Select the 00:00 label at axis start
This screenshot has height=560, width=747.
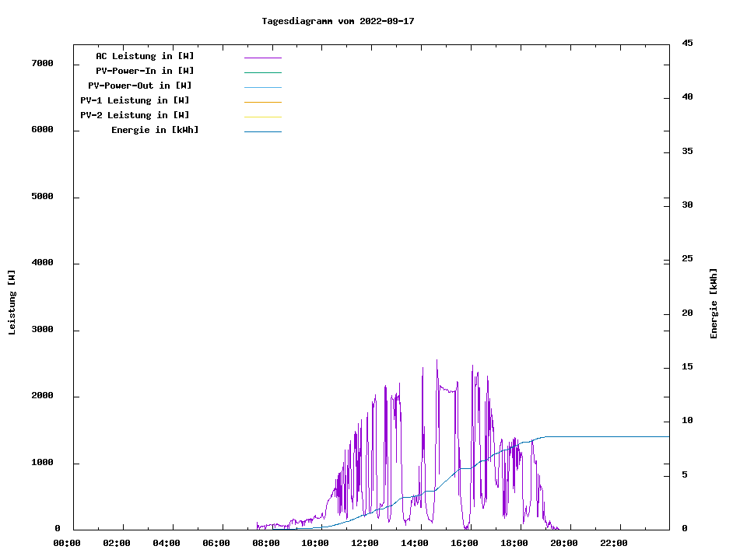[66, 543]
